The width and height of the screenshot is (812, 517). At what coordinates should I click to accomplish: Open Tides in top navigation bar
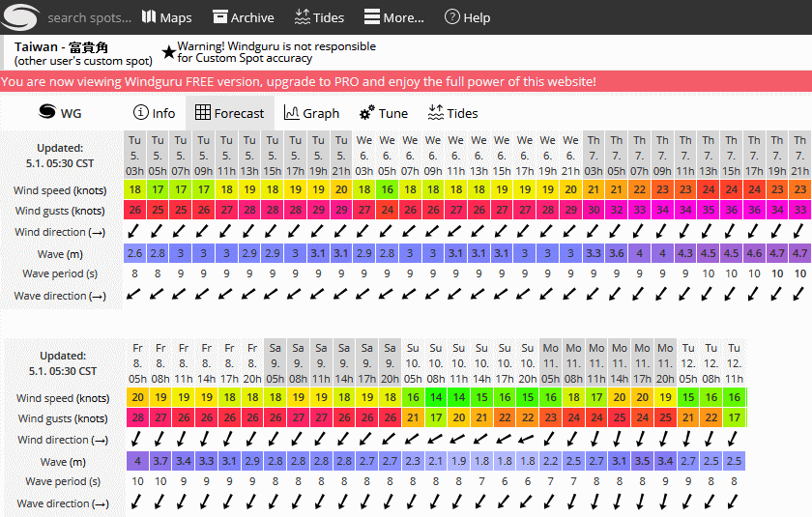click(x=319, y=17)
